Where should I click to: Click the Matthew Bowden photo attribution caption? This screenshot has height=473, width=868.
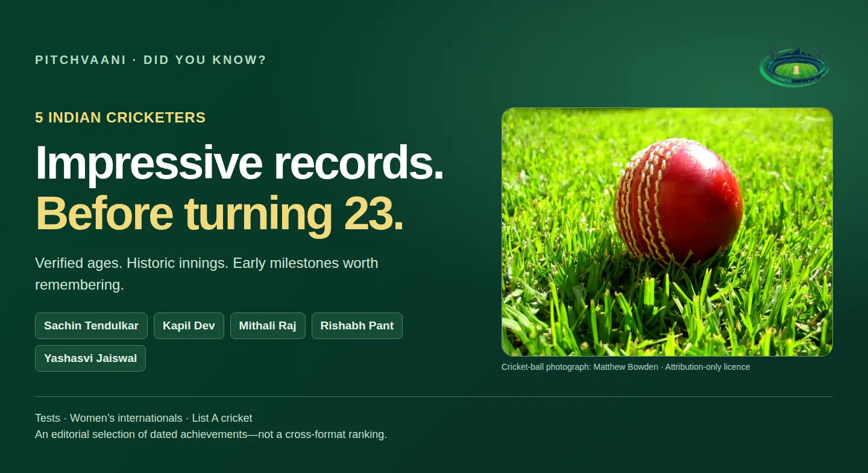pyautogui.click(x=626, y=367)
